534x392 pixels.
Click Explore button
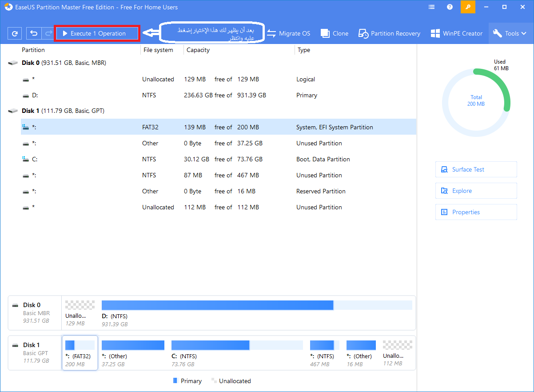[x=476, y=191]
